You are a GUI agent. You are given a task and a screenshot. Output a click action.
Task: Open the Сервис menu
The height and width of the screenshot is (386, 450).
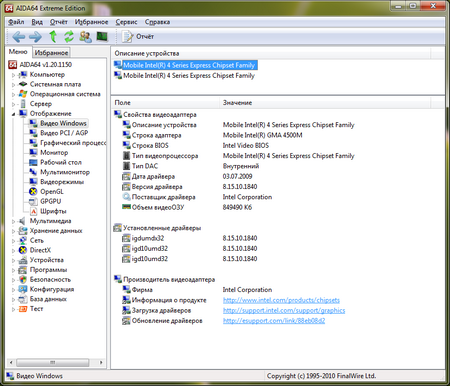tap(126, 22)
